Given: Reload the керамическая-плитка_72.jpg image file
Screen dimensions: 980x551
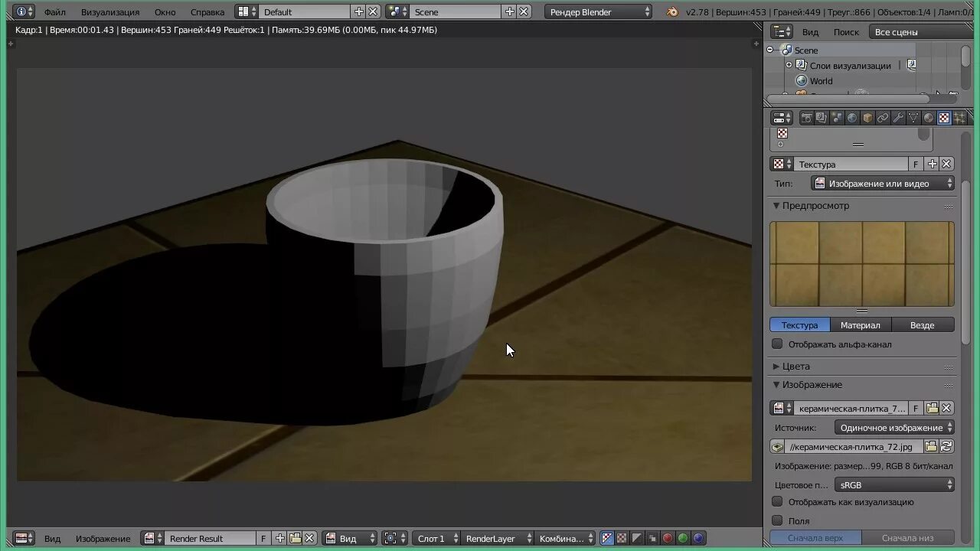Looking at the screenshot, I should pyautogui.click(x=947, y=447).
